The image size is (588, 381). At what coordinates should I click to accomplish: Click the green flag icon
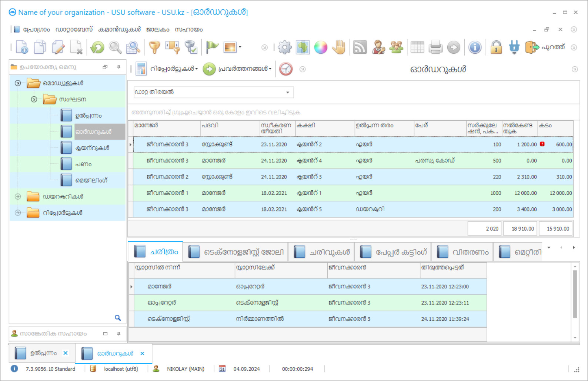pyautogui.click(x=212, y=47)
